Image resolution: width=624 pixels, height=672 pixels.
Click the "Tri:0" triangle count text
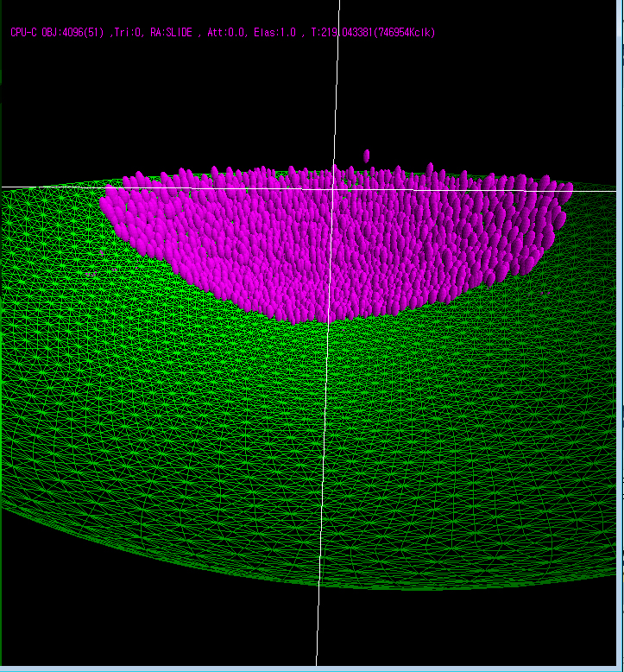pyautogui.click(x=126, y=33)
